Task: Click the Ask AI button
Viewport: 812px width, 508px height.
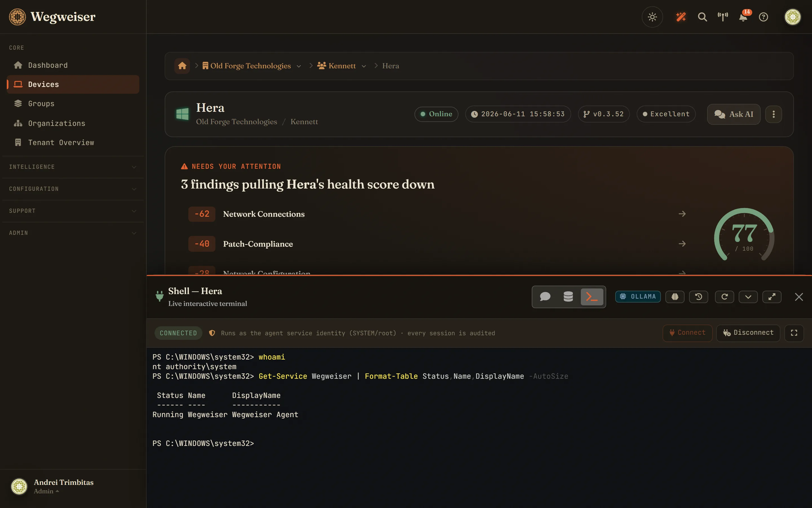Action: point(734,114)
